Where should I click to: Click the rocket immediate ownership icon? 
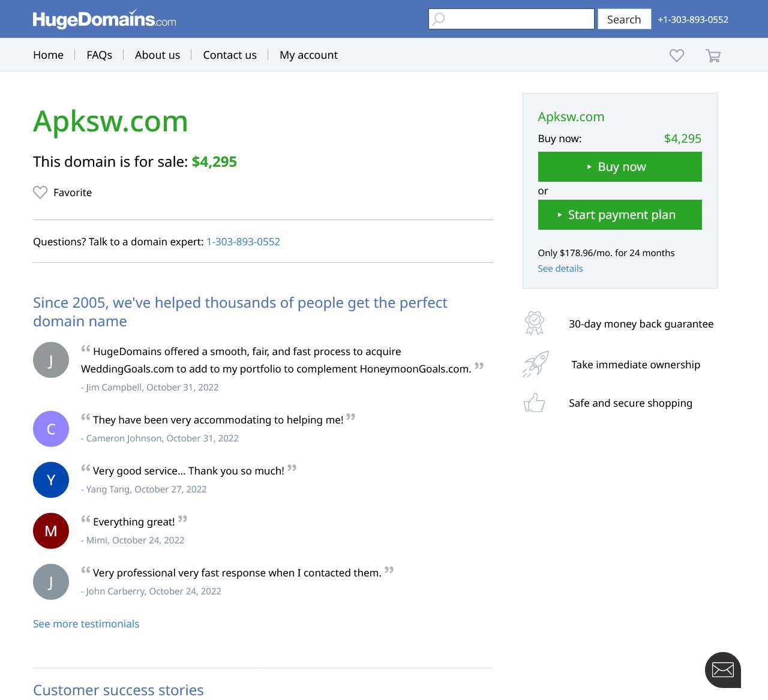point(536,364)
